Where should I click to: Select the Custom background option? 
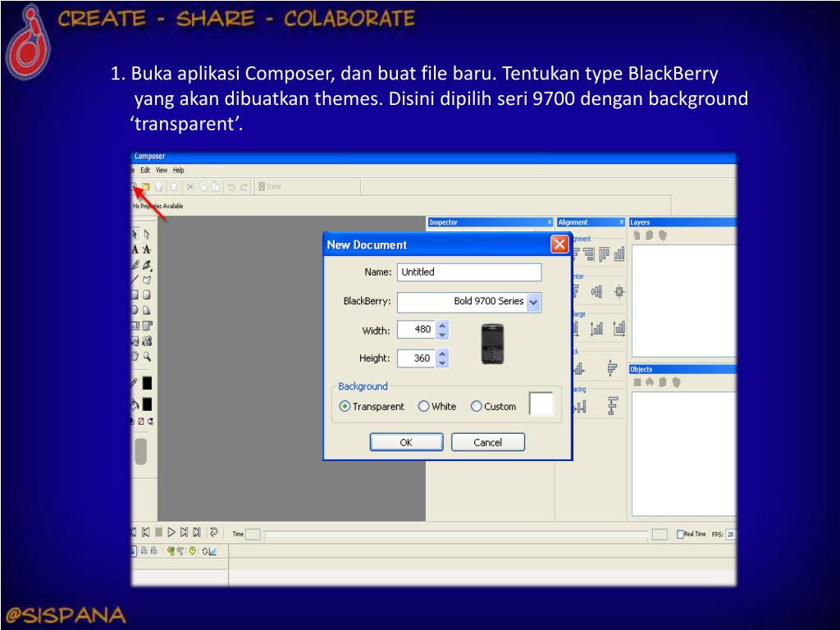(493, 407)
